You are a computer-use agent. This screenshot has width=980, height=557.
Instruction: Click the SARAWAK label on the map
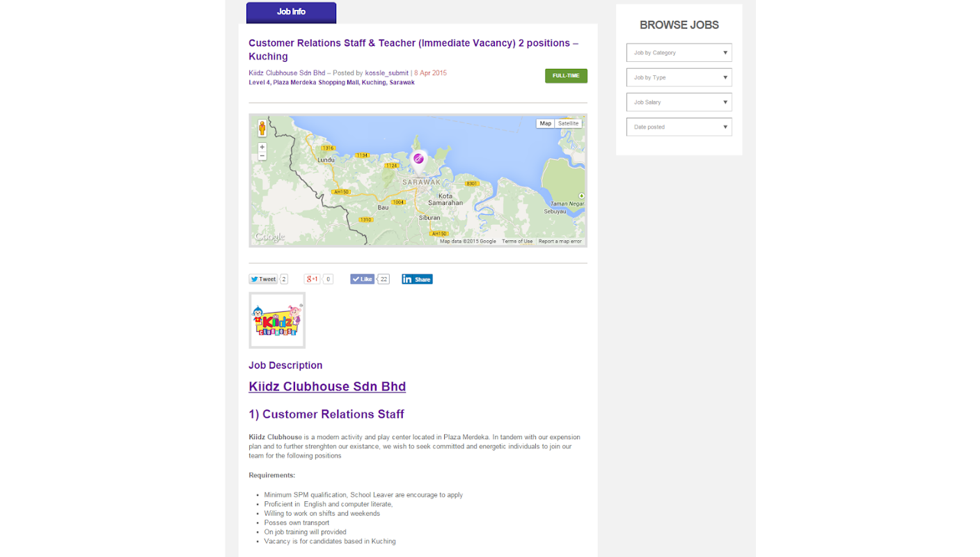point(422,182)
